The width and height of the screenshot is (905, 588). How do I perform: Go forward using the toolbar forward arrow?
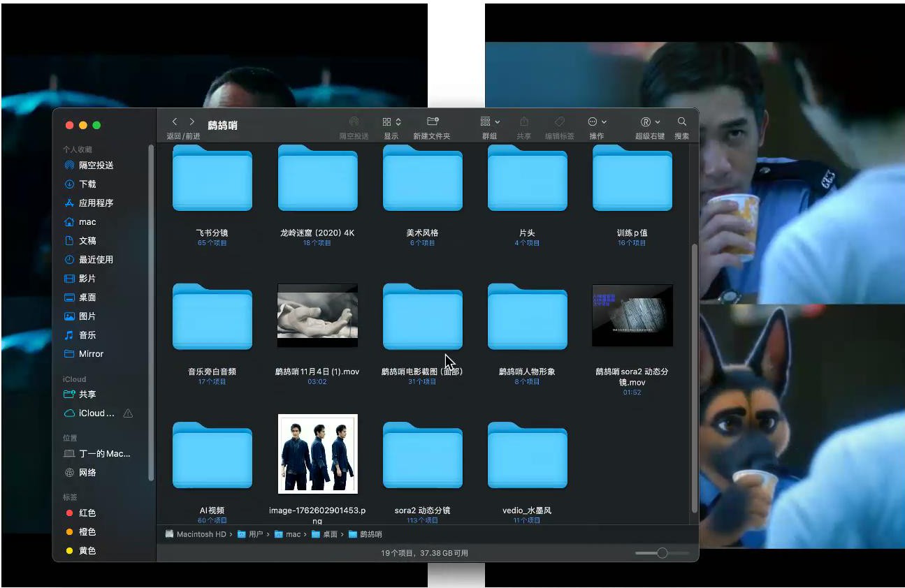(192, 122)
